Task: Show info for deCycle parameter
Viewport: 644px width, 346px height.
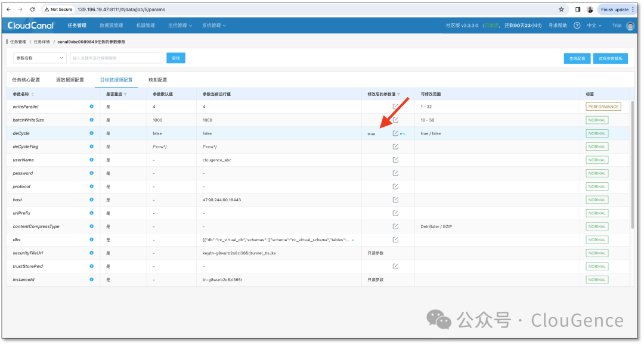Action: coord(92,133)
